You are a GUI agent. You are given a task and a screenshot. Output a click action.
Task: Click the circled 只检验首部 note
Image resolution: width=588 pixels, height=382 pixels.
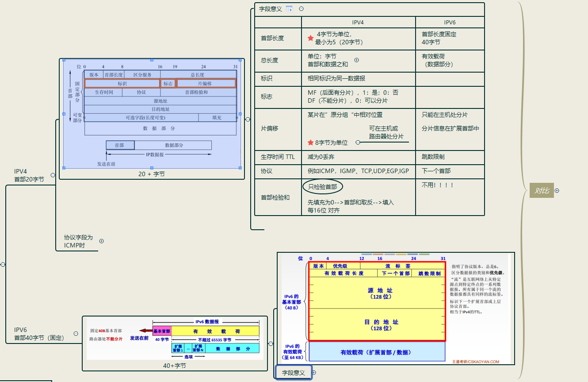click(x=323, y=187)
